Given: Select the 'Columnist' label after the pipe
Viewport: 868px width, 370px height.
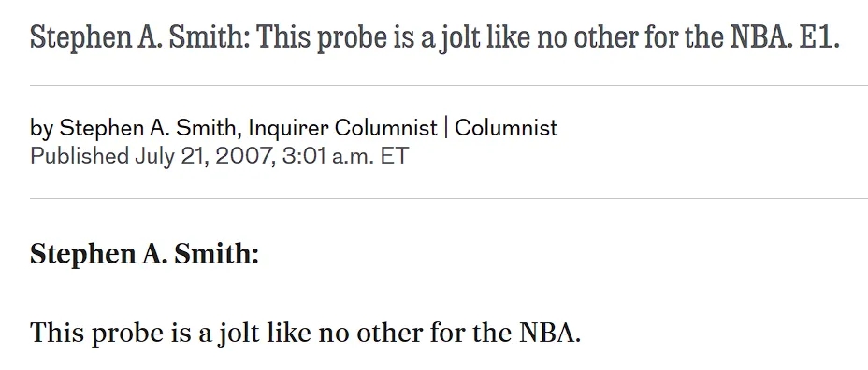Looking at the screenshot, I should click(506, 128).
